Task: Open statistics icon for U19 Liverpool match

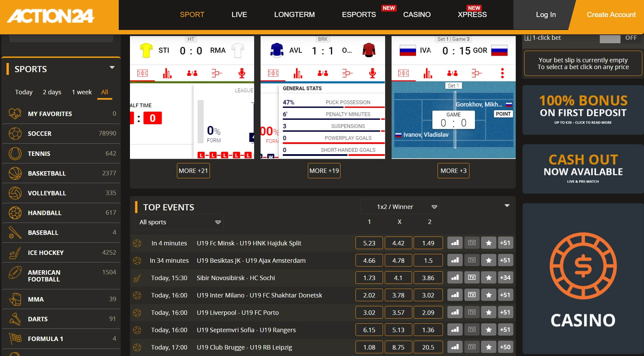Action: click(455, 312)
